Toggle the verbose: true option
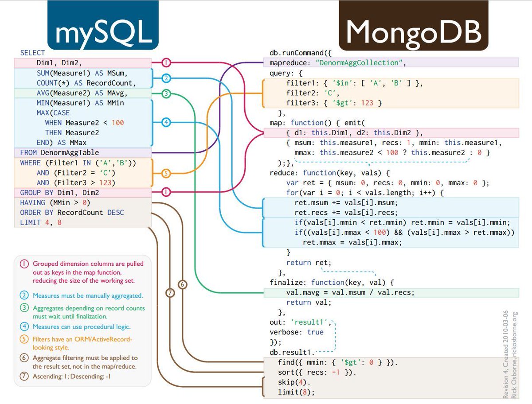 297,332
